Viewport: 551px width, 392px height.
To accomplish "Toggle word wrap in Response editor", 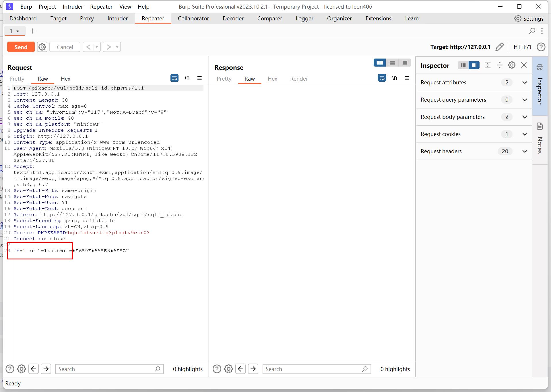I will pyautogui.click(x=382, y=78).
